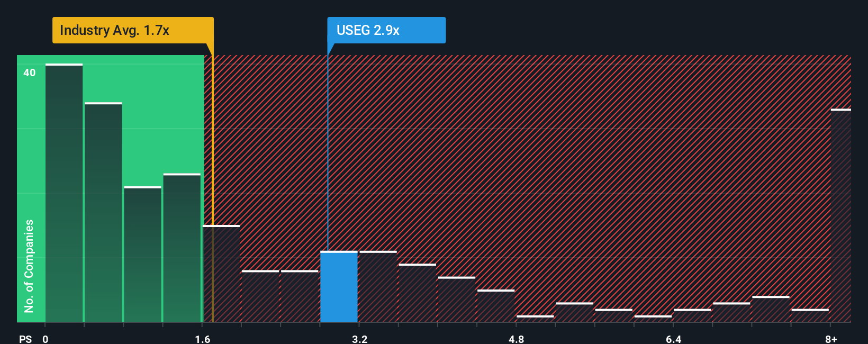The height and width of the screenshot is (344, 868).
Task: Select the bar crossing the industry average line
Action: pos(221,274)
